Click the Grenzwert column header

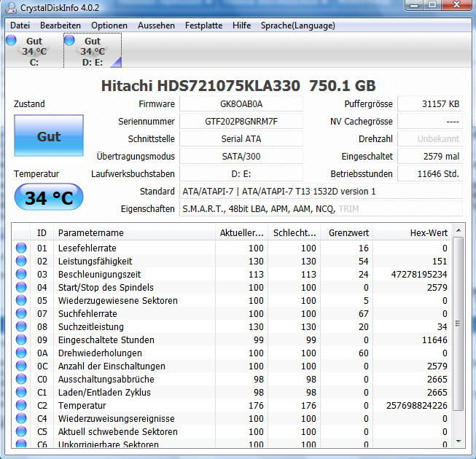coord(347,232)
